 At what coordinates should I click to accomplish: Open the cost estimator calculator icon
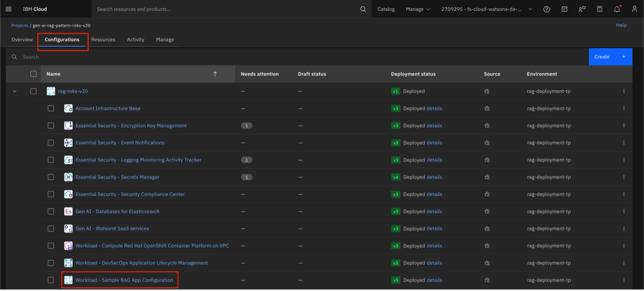coord(599,9)
